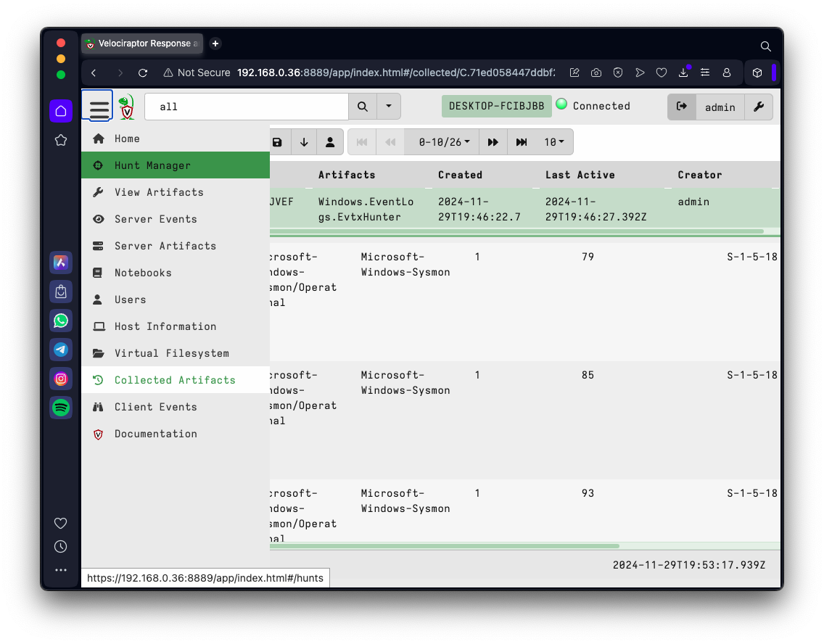Open Notebooks in the sidebar
Image resolution: width=824 pixels, height=644 pixels.
tap(176, 273)
